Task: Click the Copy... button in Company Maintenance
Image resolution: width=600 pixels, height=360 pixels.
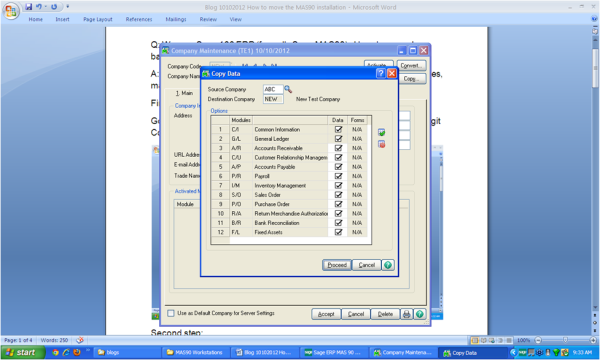Action: pos(411,78)
